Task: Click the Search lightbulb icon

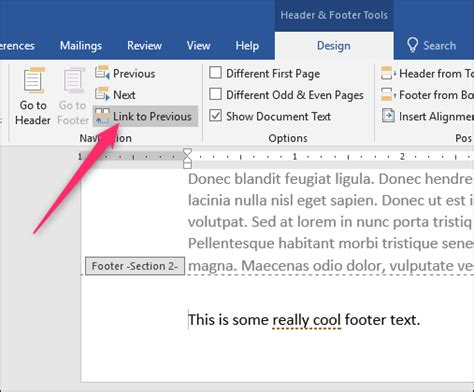Action: (413, 45)
